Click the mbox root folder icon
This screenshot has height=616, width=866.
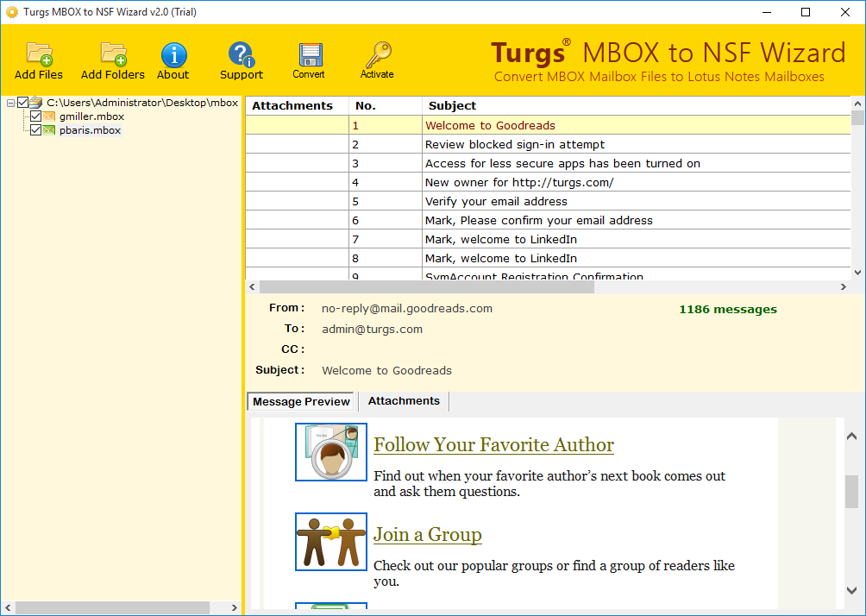point(36,102)
